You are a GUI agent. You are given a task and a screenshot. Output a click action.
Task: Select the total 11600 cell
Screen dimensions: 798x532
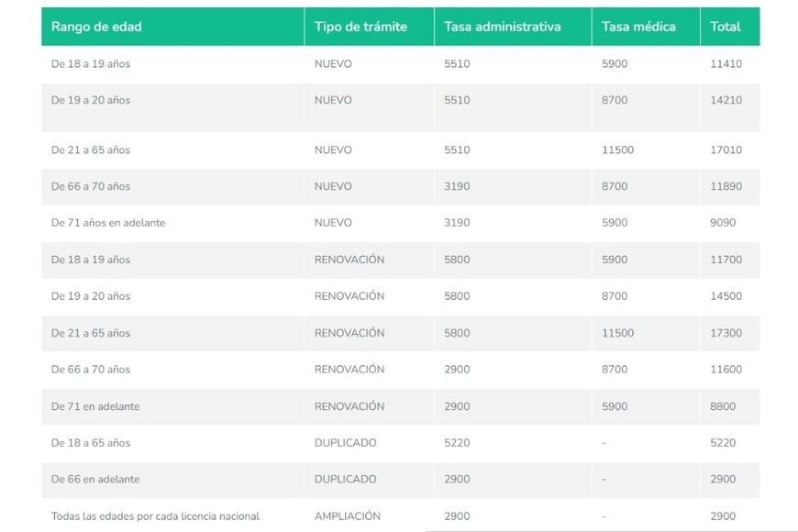coord(726,370)
